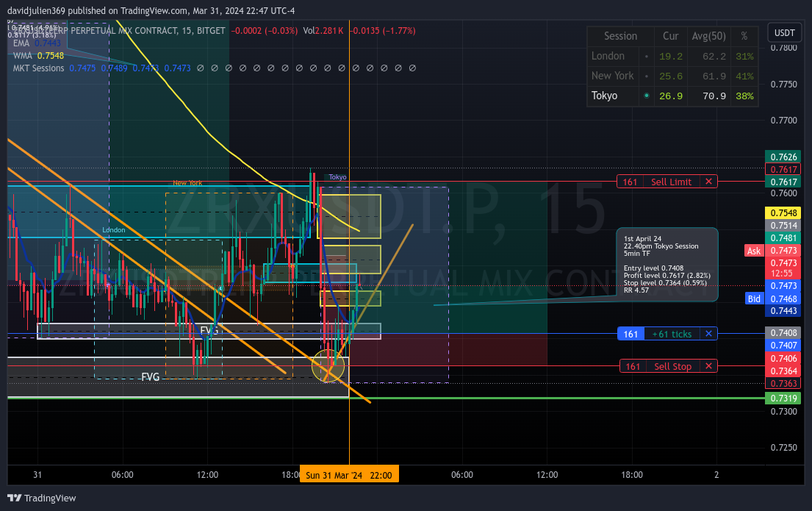The height and width of the screenshot is (511, 812).
Task: Open the USDT currency selector
Action: point(785,32)
